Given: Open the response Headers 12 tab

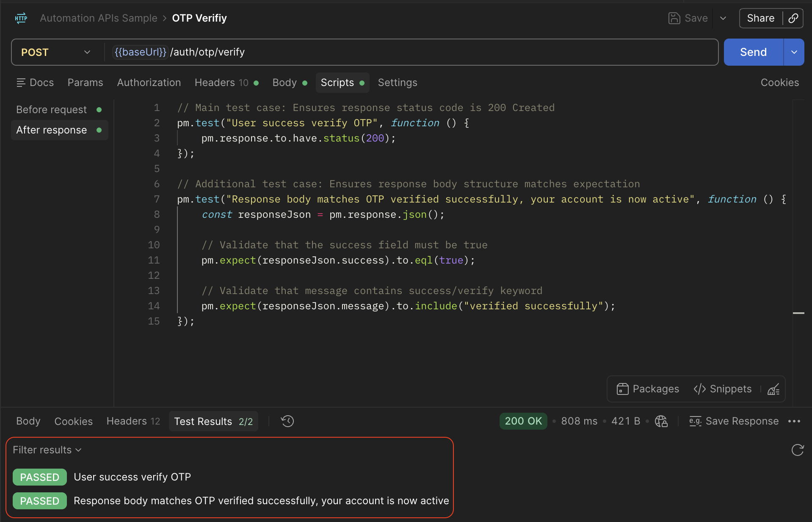Looking at the screenshot, I should pyautogui.click(x=133, y=421).
